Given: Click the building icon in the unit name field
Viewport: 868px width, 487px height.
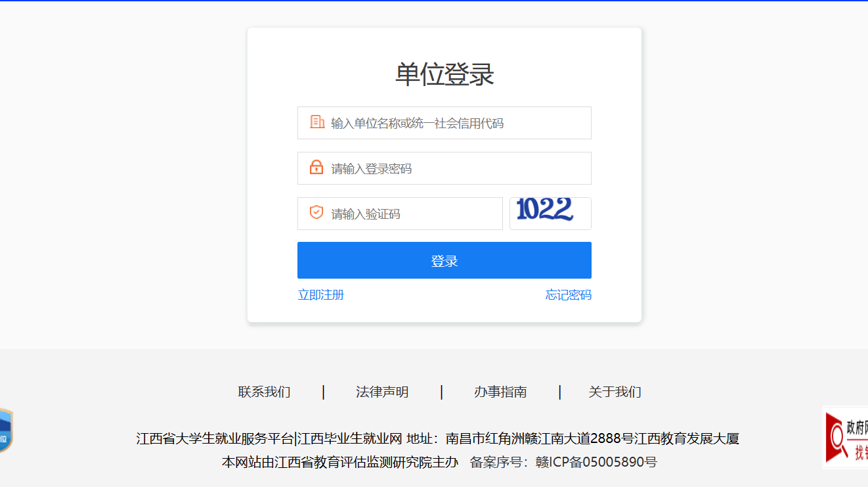Looking at the screenshot, I should pyautogui.click(x=317, y=122).
